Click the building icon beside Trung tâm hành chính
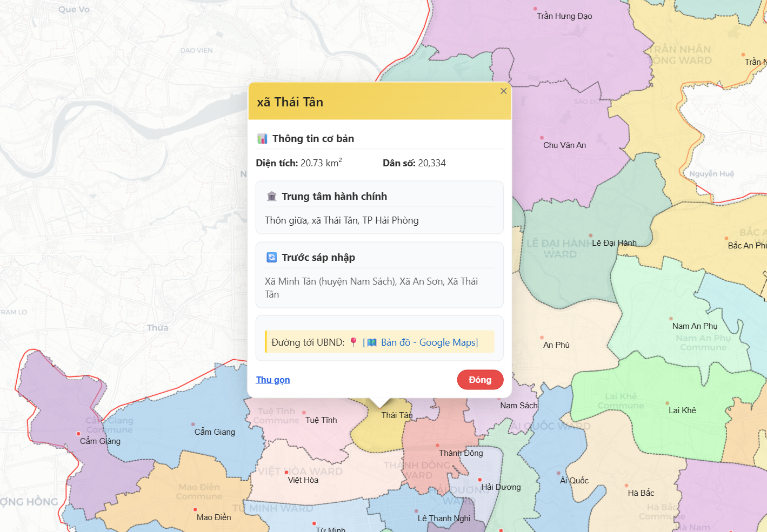 [x=272, y=197]
